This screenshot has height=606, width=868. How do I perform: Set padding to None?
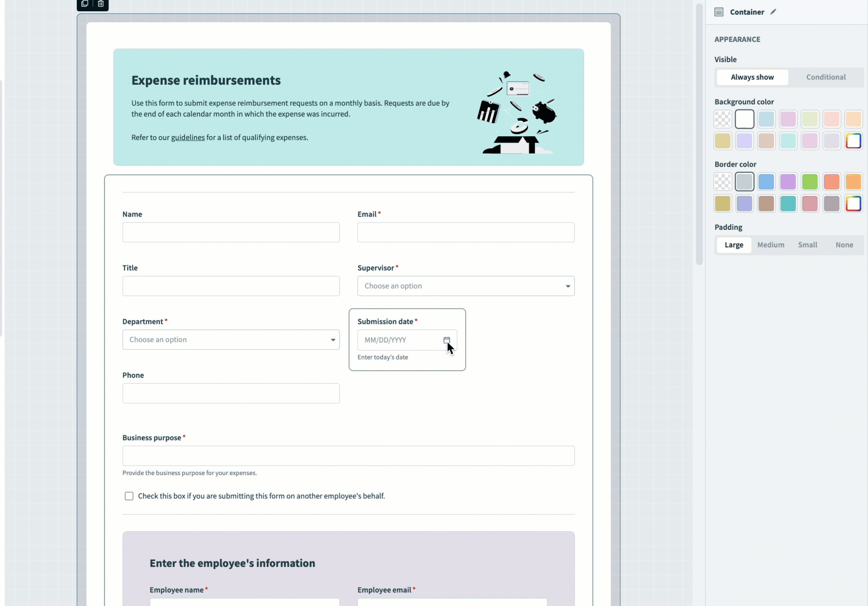844,245
